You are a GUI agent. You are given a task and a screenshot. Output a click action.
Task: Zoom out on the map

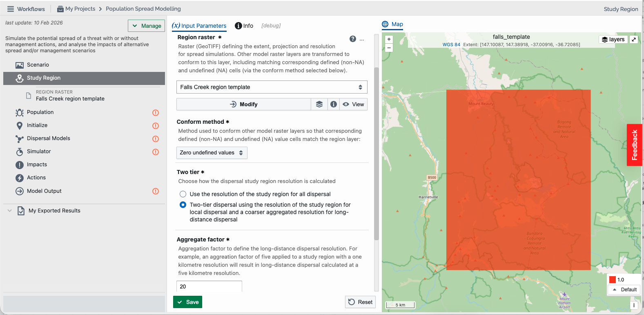(x=389, y=48)
